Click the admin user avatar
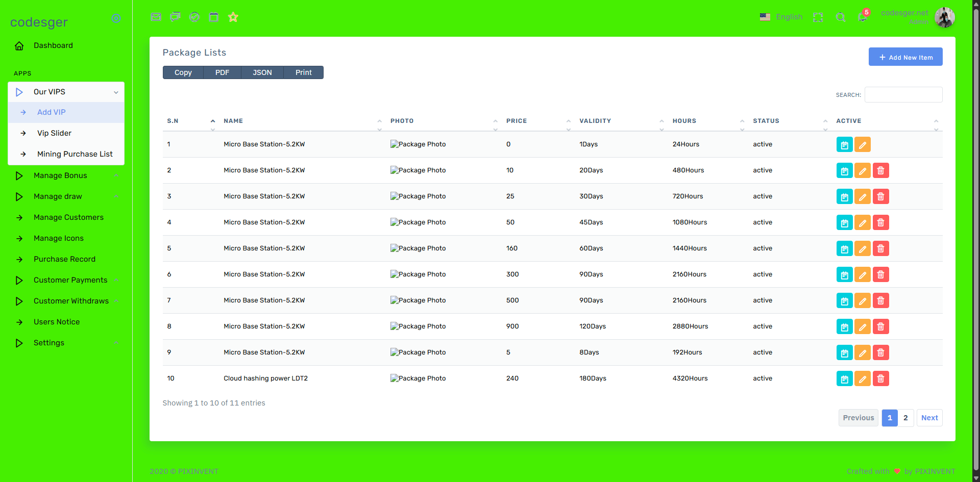The width and height of the screenshot is (980, 482). click(945, 17)
